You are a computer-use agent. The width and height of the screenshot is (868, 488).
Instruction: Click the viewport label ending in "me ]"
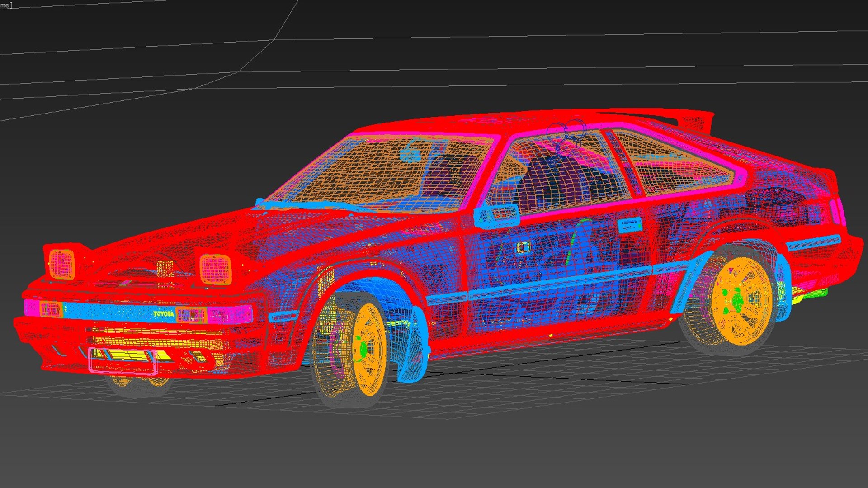tap(6, 5)
